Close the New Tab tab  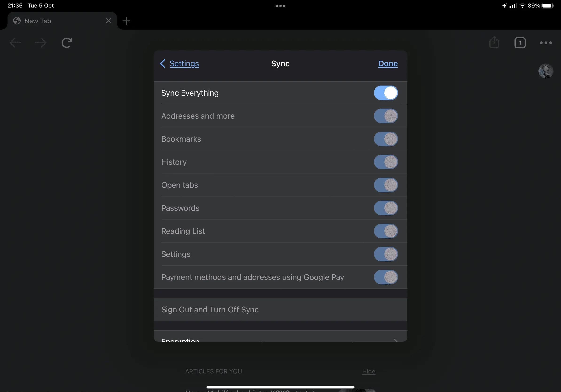109,21
